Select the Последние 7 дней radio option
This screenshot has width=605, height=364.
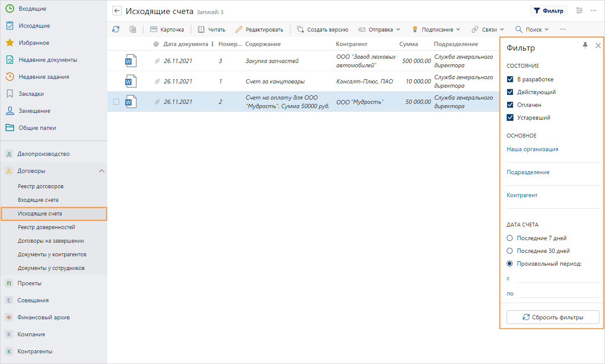[x=510, y=238]
